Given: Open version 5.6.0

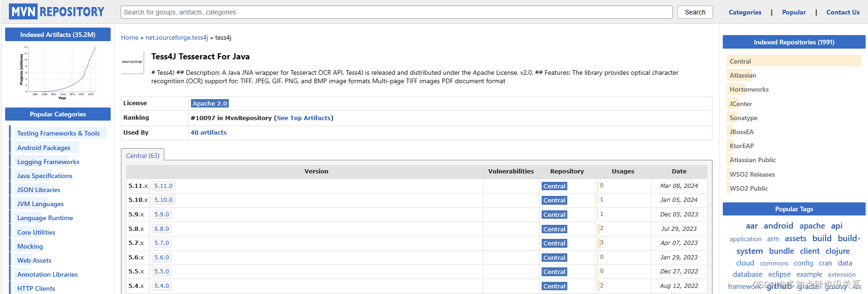Looking at the screenshot, I should click(x=162, y=257).
